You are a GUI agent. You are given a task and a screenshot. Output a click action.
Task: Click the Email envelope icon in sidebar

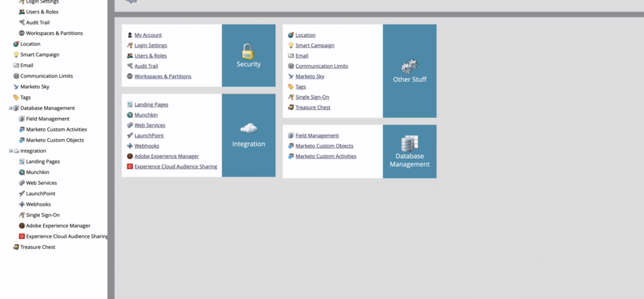pyautogui.click(x=16, y=65)
